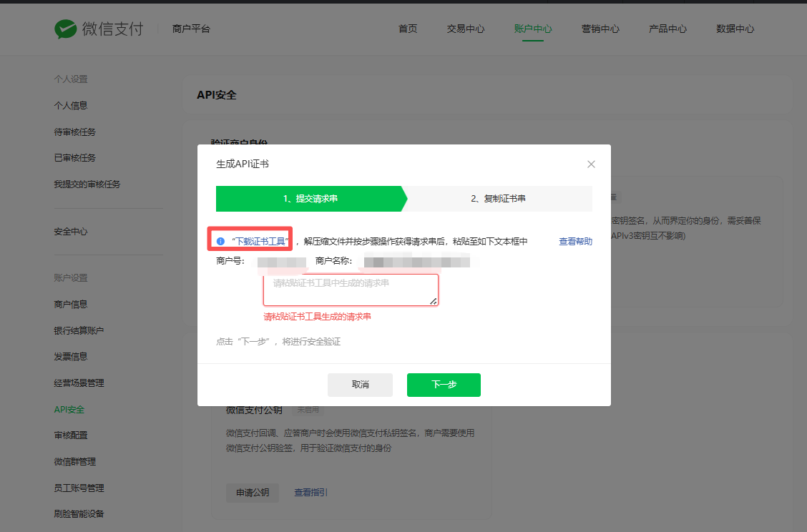This screenshot has width=807, height=532.
Task: Select 个人信息 in the sidebar
Action: 71,106
